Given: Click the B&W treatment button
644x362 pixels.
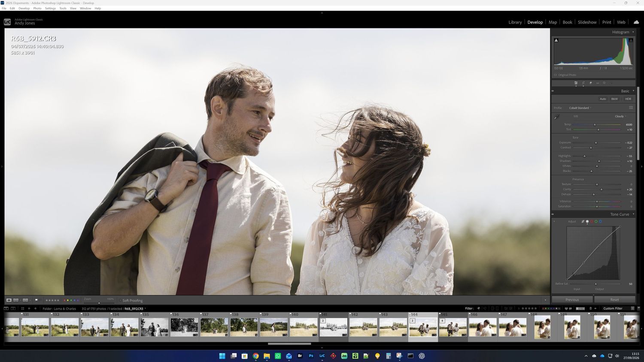Looking at the screenshot, I should [614, 99].
